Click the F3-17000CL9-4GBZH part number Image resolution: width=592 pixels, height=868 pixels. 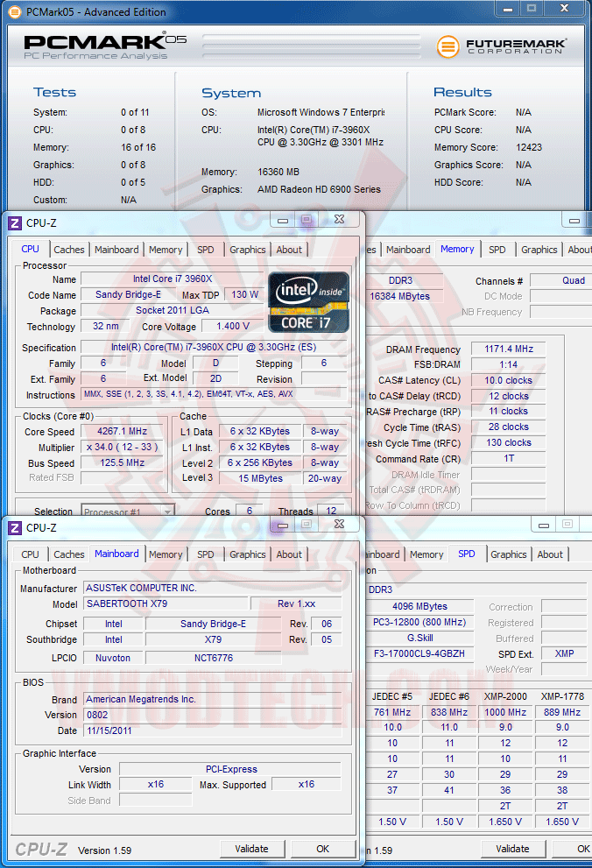pyautogui.click(x=419, y=653)
